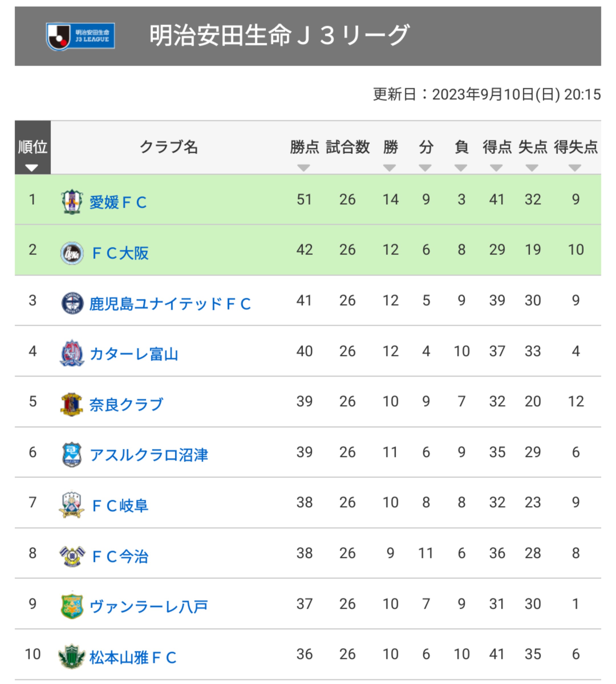This screenshot has height=684, width=616.
Task: Click the Matsumoto Yamaga FC crest
Action: (x=71, y=657)
